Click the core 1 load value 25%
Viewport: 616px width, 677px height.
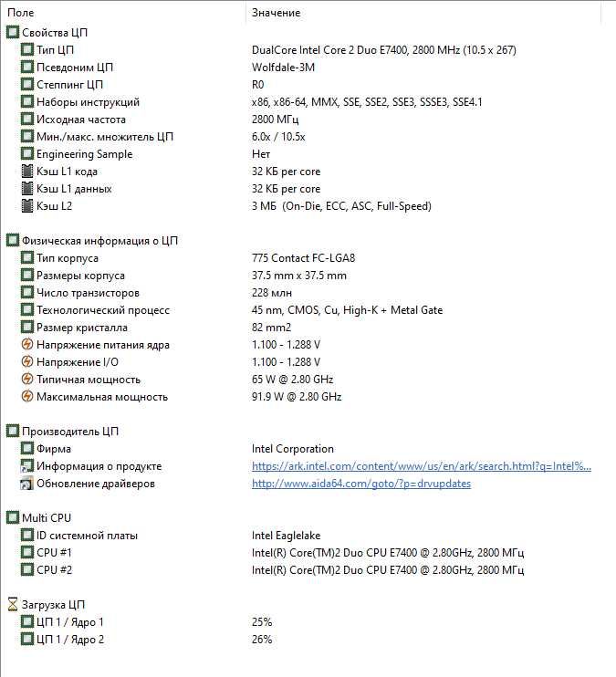[262, 621]
